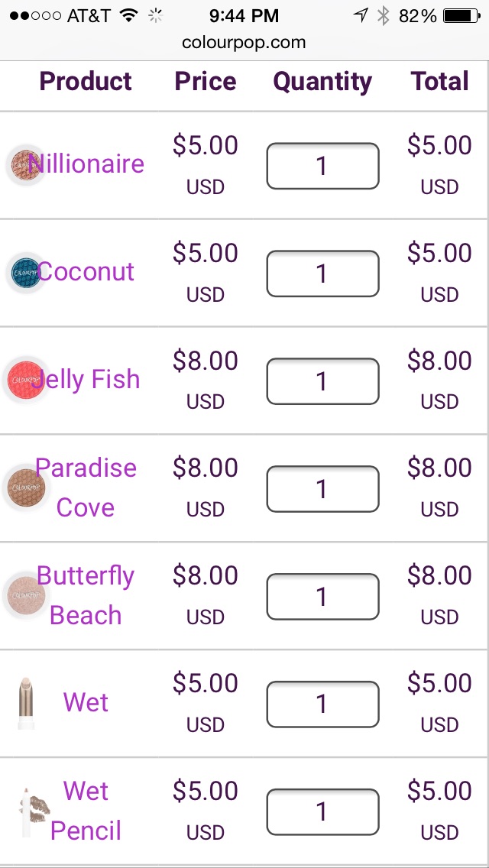Edit the Wet Pencil quantity field
This screenshot has height=868, width=489.
click(x=323, y=812)
